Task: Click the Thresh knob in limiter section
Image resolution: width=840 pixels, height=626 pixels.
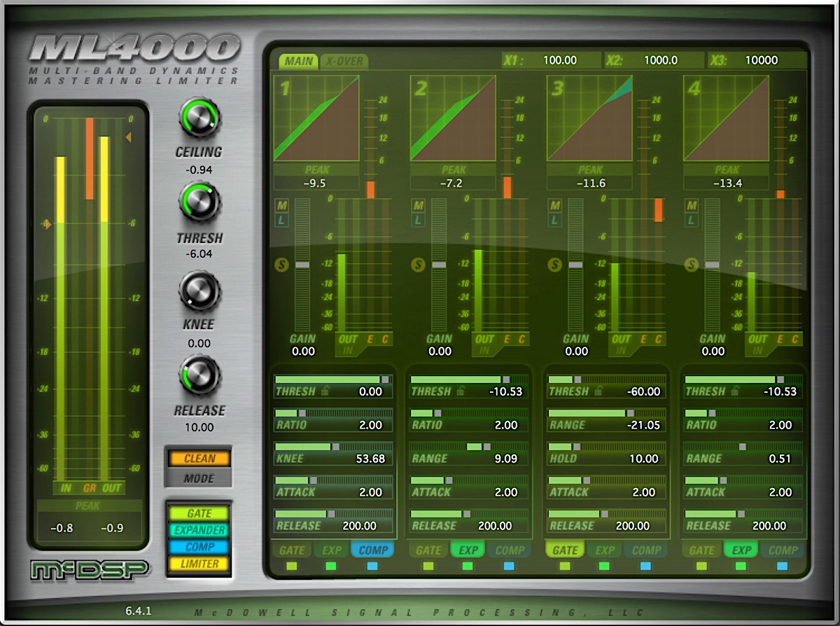Action: click(199, 202)
